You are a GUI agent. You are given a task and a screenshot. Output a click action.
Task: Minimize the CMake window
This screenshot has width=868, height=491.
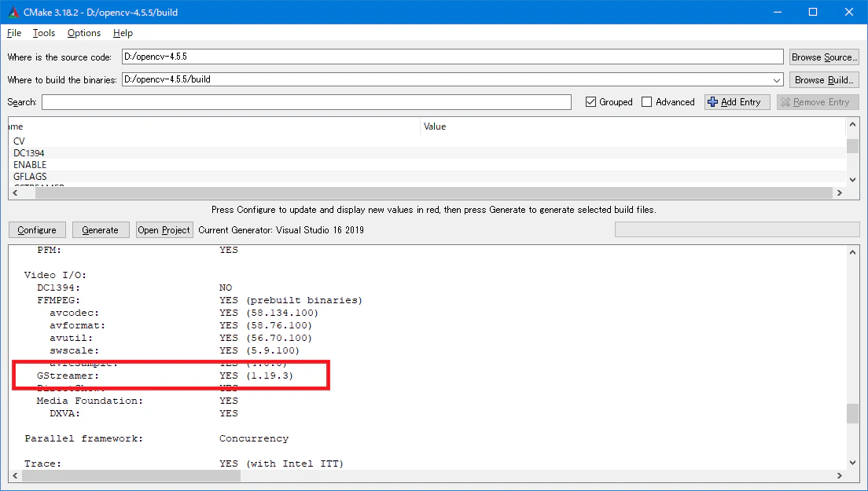tap(778, 12)
